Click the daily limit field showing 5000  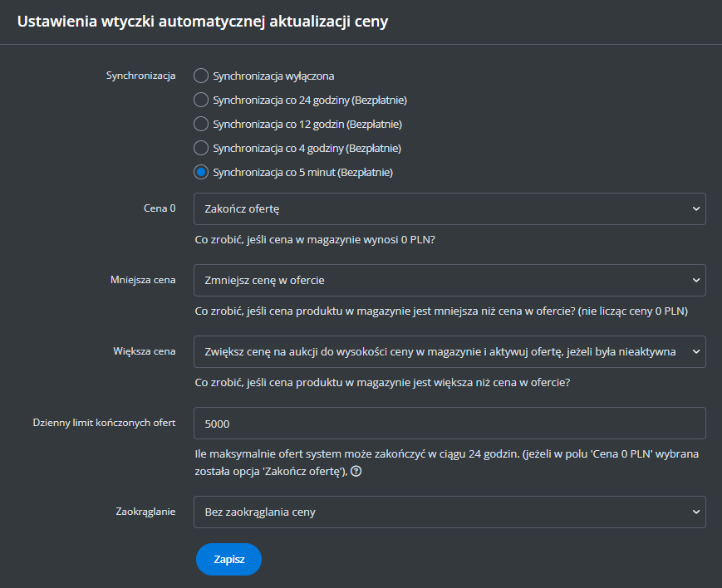point(449,424)
